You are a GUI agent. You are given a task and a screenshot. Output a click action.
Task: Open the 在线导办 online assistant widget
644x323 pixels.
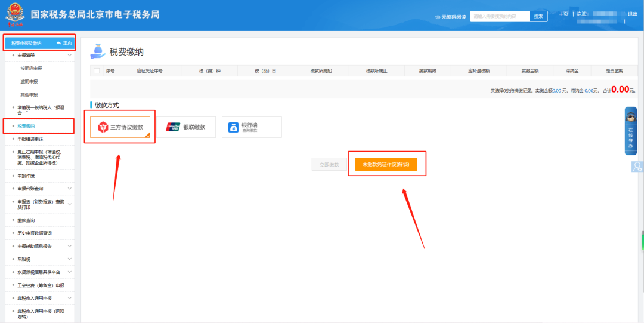pos(631,131)
